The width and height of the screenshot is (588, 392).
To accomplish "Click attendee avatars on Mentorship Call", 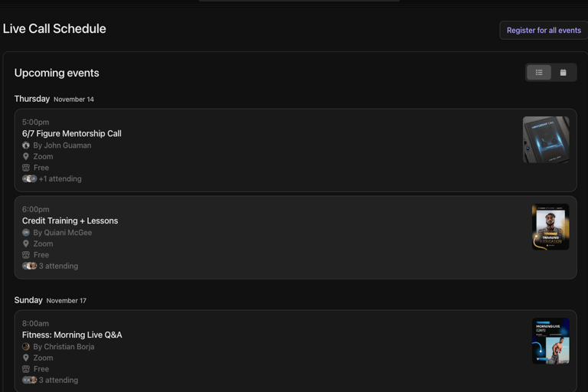I will pyautogui.click(x=29, y=179).
